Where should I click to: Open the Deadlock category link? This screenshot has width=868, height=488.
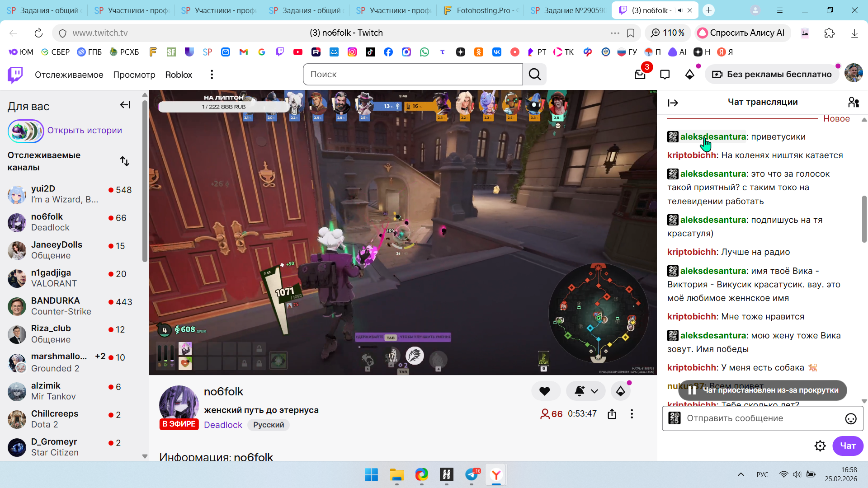click(x=223, y=425)
